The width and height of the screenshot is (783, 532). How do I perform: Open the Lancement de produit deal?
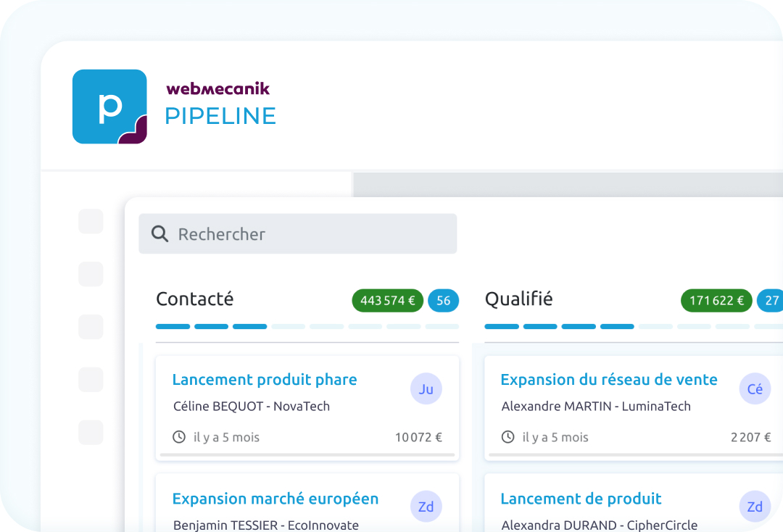581,499
